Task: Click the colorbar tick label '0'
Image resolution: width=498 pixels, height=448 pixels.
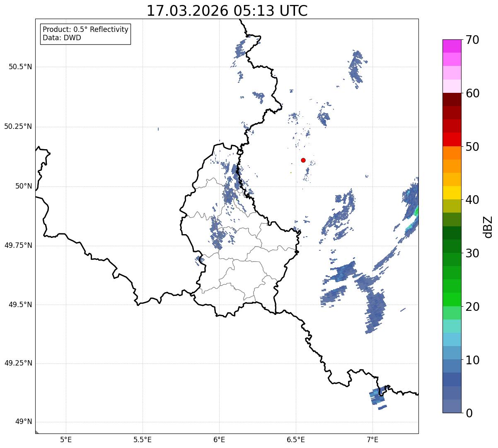Action: tap(469, 413)
